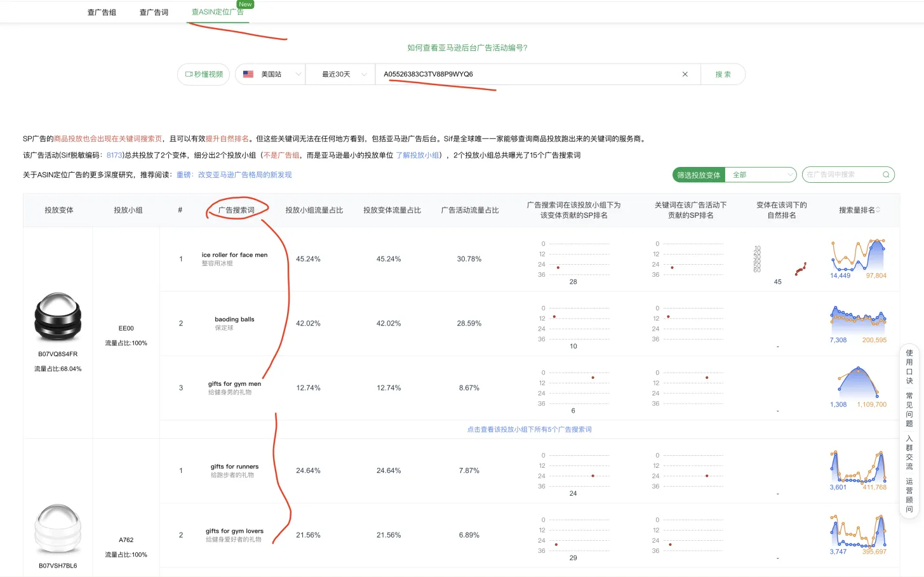Viewport: 924px width, 577px height.
Task: Switch to the 查广告词 tab
Action: click(x=153, y=11)
